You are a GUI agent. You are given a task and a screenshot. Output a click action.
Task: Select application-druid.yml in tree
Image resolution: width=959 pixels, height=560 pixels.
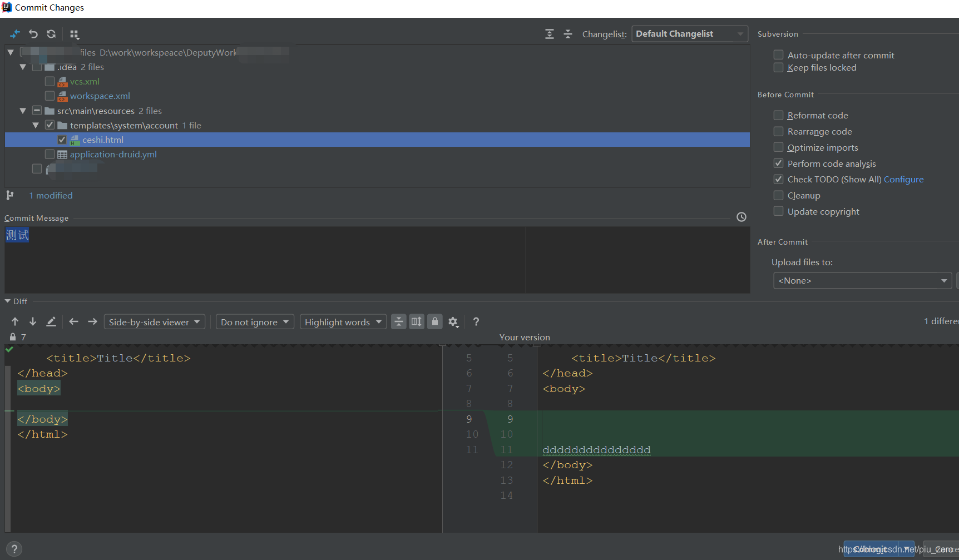point(113,154)
